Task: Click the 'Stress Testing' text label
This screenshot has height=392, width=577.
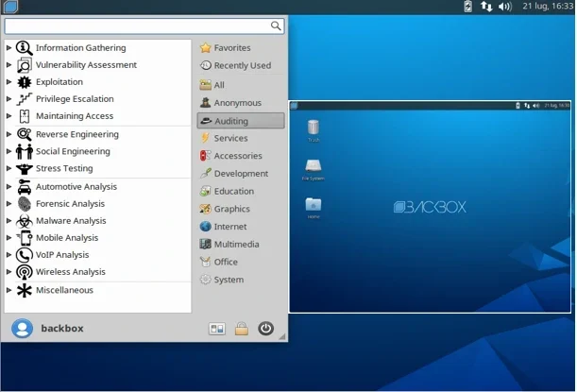Action: 64,168
